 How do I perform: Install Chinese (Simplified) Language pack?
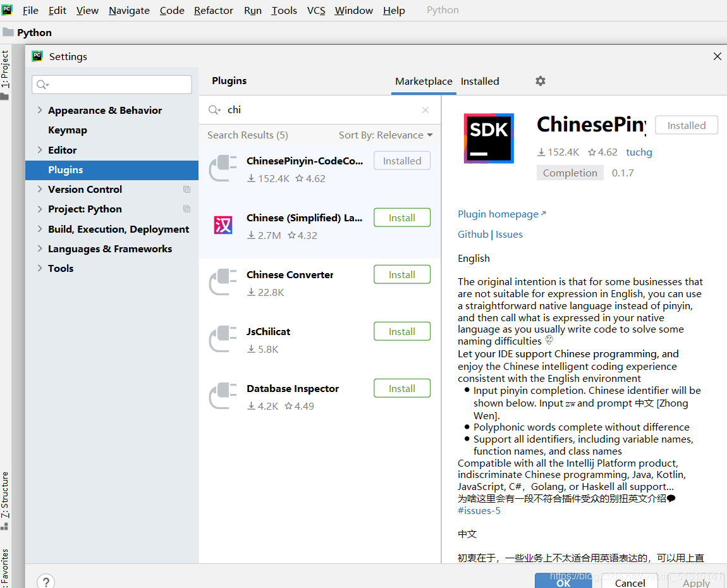coord(402,217)
